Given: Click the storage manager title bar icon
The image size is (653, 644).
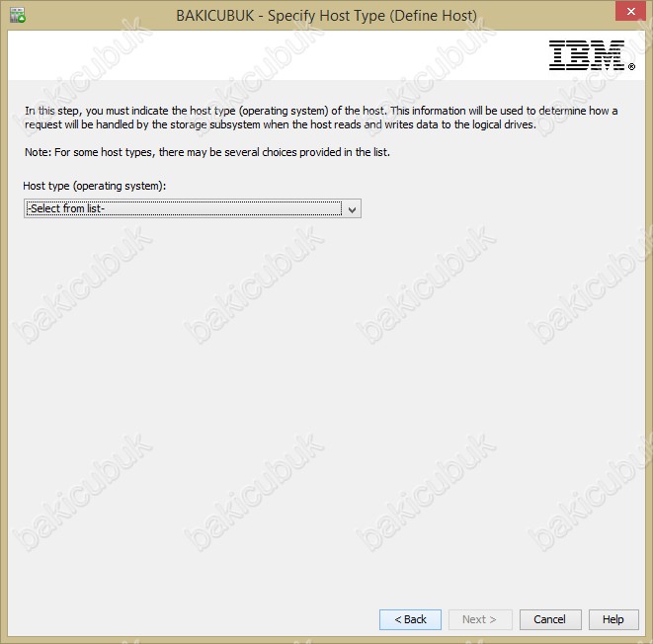Looking at the screenshot, I should [x=18, y=15].
